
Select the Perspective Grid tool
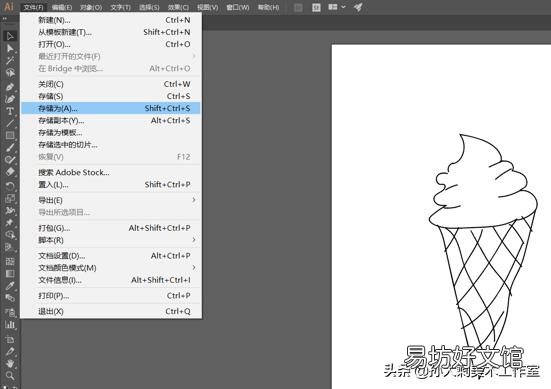[x=10, y=247]
